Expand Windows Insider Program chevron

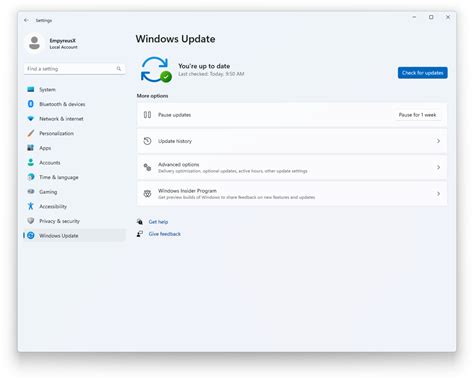438,194
